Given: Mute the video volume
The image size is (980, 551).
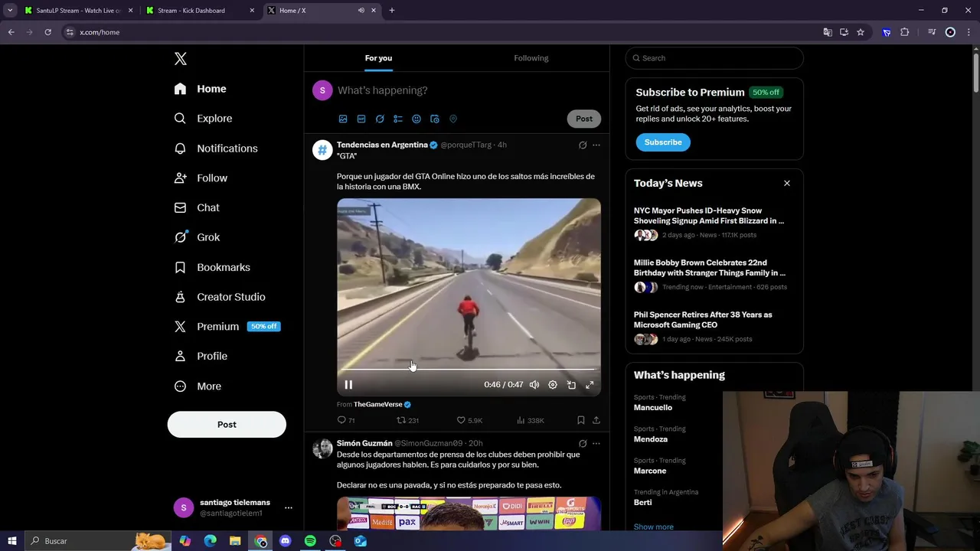Looking at the screenshot, I should 534,385.
